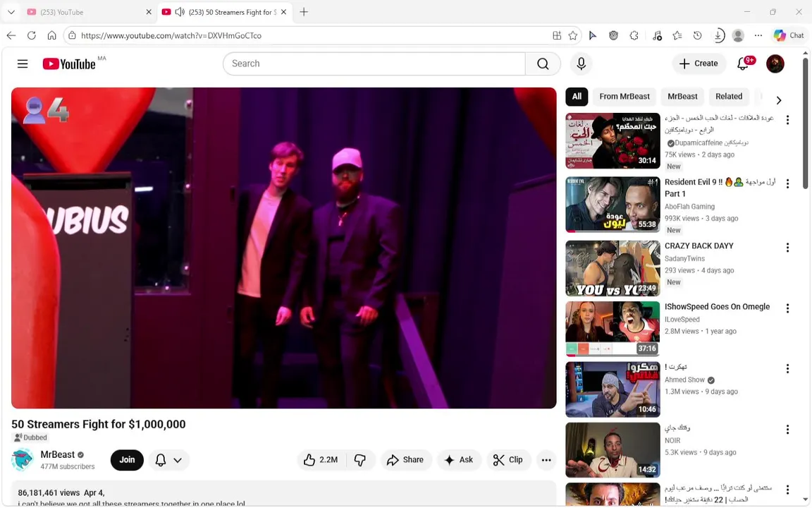The width and height of the screenshot is (812, 508).
Task: Open notifications bell with 9+ badge
Action: pos(743,64)
